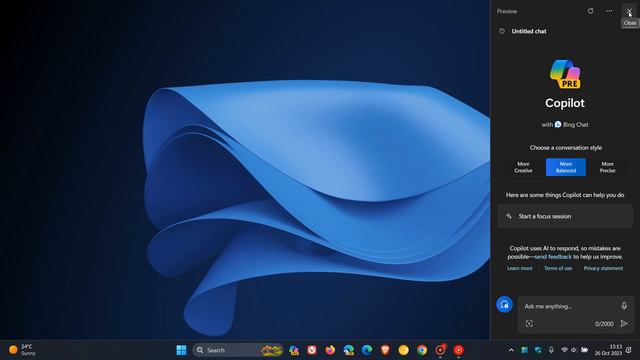Select the More Creative conversation style
This screenshot has height=360, width=640.
[523, 167]
